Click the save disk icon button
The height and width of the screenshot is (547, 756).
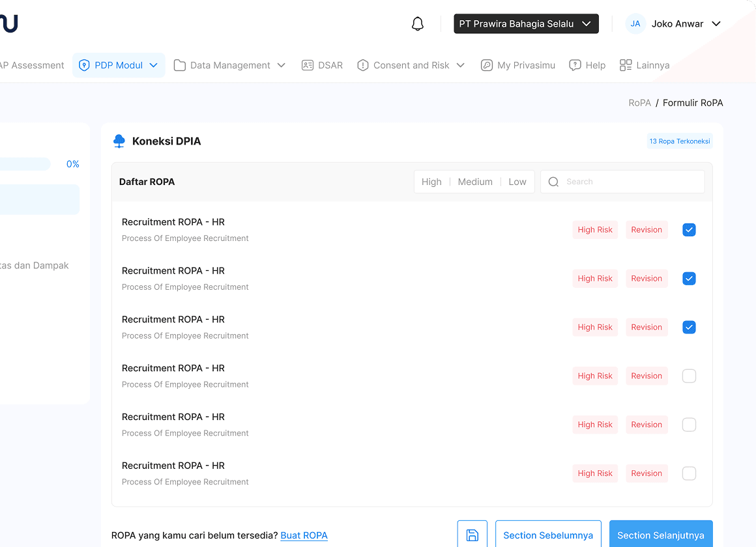click(472, 535)
